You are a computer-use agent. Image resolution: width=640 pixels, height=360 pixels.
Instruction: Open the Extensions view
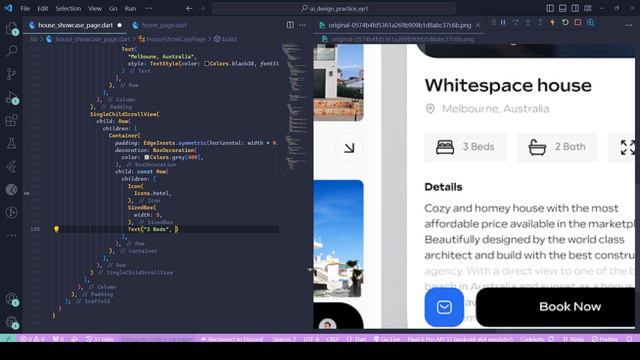tap(11, 120)
